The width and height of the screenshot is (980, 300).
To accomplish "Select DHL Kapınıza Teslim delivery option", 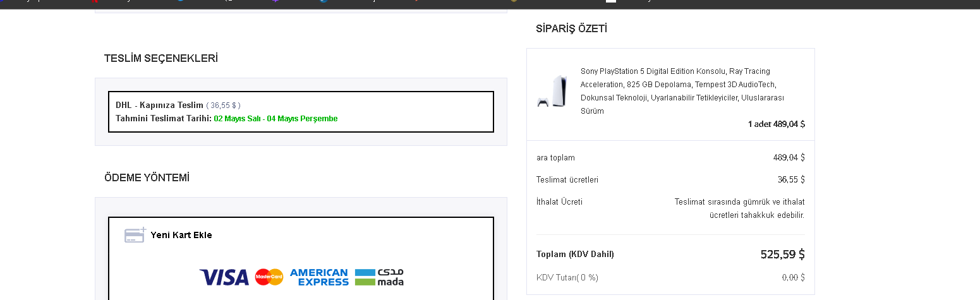I will (160, 105).
